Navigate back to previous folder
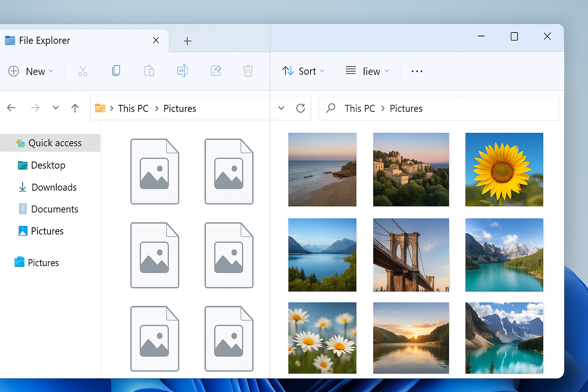The image size is (588, 392). coord(11,108)
